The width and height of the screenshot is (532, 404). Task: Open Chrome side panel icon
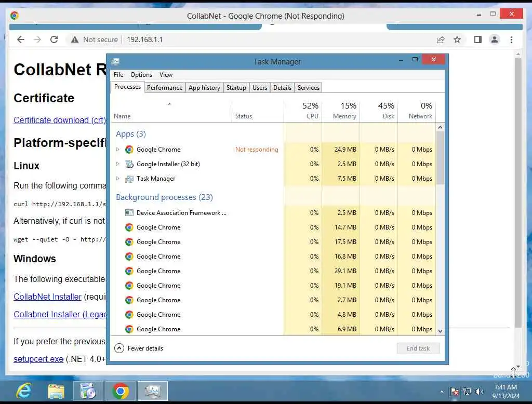click(478, 39)
